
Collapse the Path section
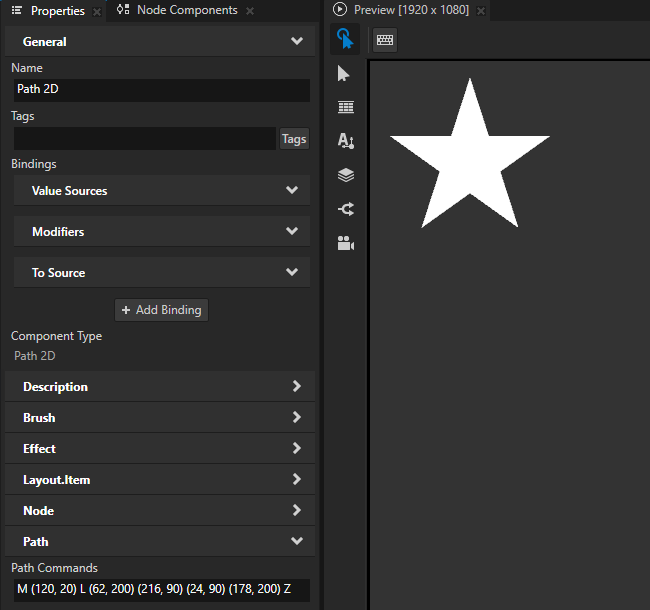296,541
